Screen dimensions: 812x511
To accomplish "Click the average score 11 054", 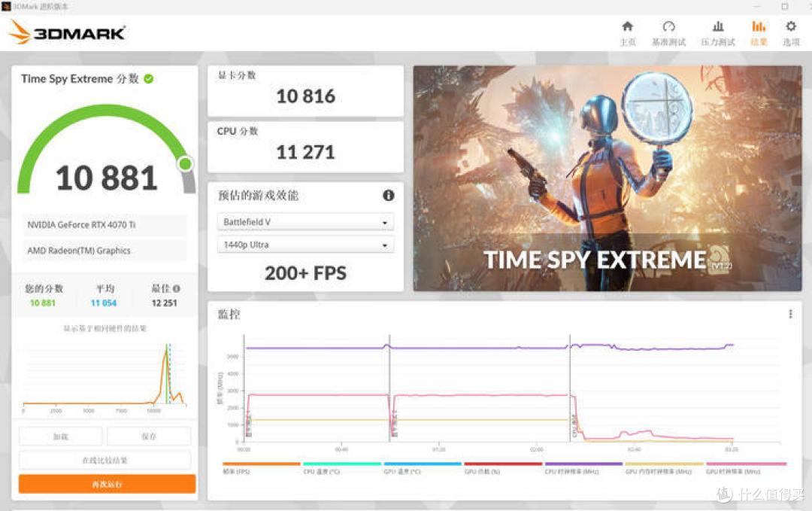I will point(104,303).
